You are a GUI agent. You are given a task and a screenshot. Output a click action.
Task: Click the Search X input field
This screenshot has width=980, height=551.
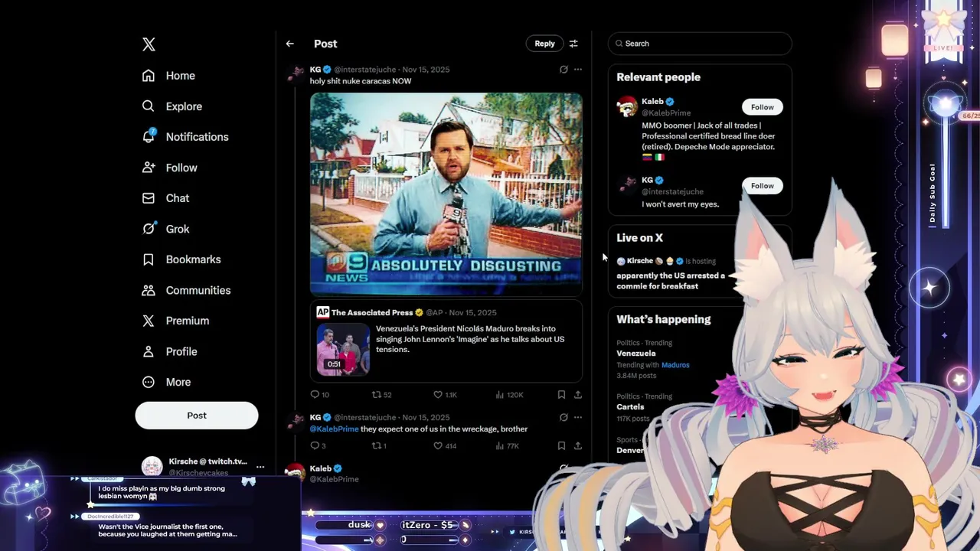(x=700, y=44)
